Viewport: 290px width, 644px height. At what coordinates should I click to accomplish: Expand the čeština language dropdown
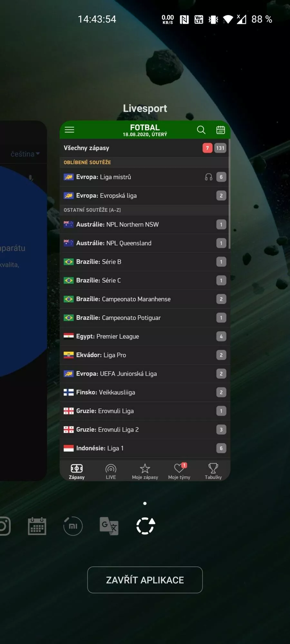[25, 154]
